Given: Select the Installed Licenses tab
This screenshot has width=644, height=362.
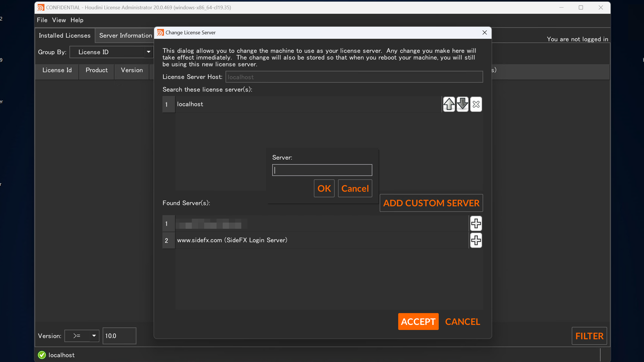Looking at the screenshot, I should (x=65, y=35).
